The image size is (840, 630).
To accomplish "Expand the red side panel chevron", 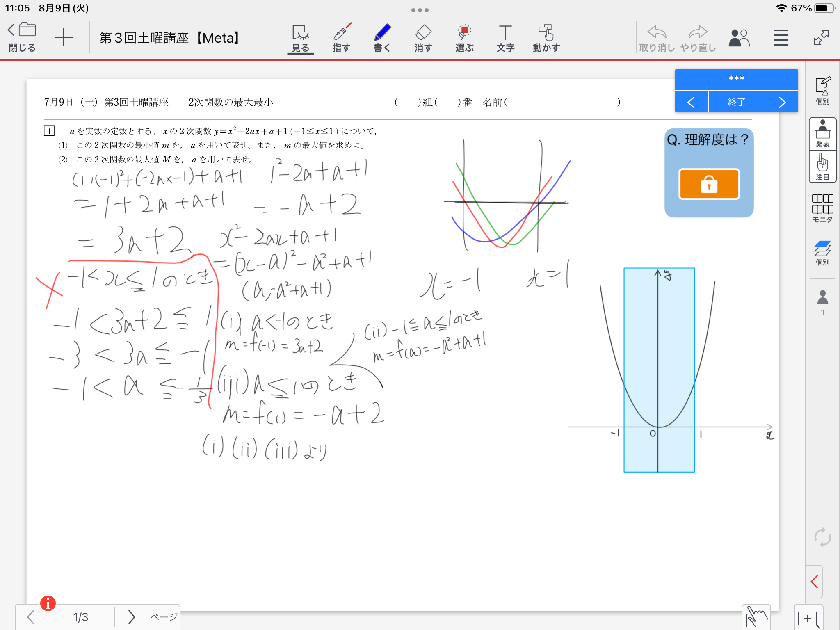I will (x=815, y=581).
